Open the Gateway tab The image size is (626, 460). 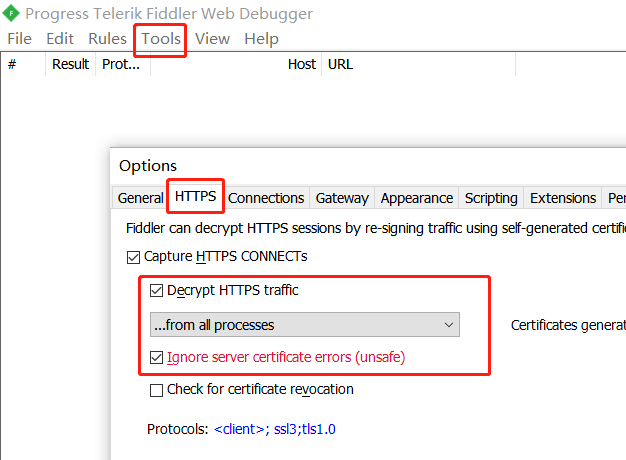click(342, 198)
